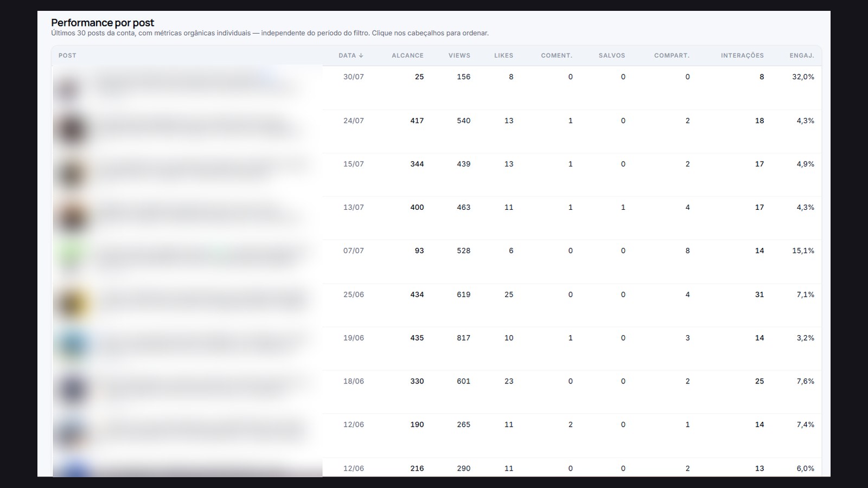Click engagement value 6,0%
Viewport: 868px width, 488px height.
[806, 468]
